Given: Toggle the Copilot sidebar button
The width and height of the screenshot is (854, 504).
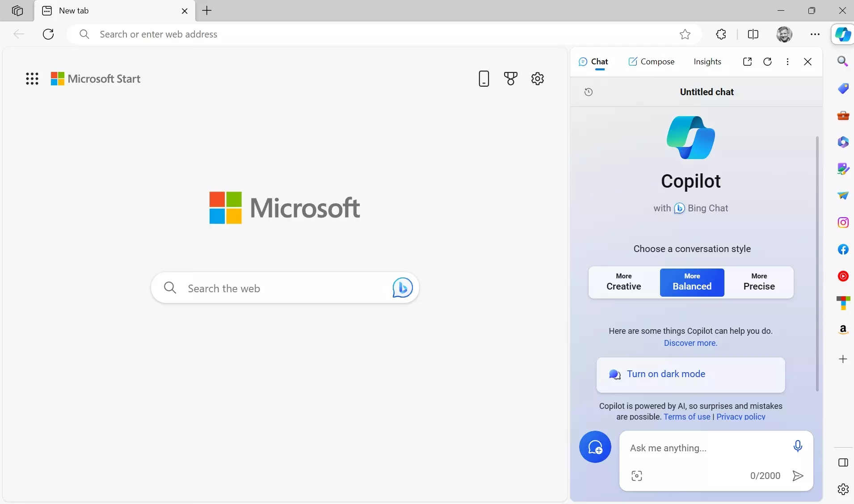Looking at the screenshot, I should pos(843,34).
